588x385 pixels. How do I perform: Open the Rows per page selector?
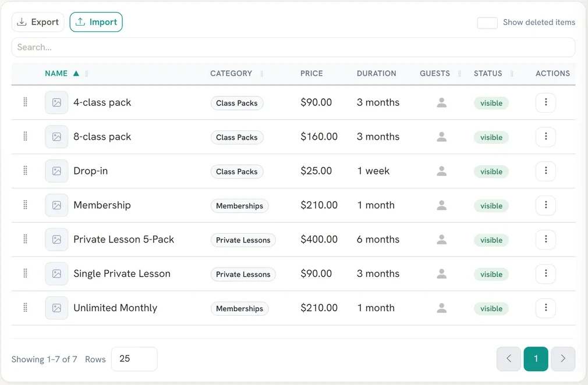134,359
